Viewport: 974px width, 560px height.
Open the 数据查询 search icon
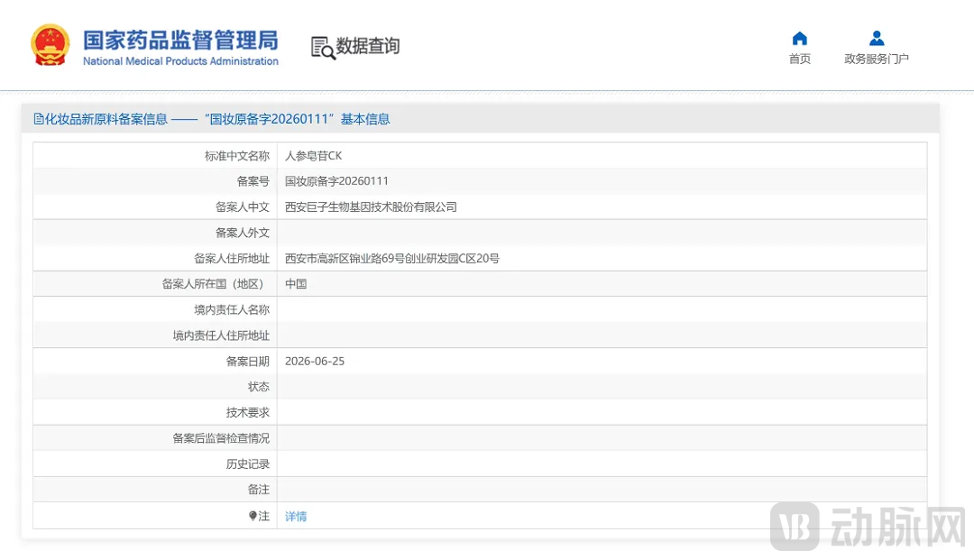click(x=323, y=48)
